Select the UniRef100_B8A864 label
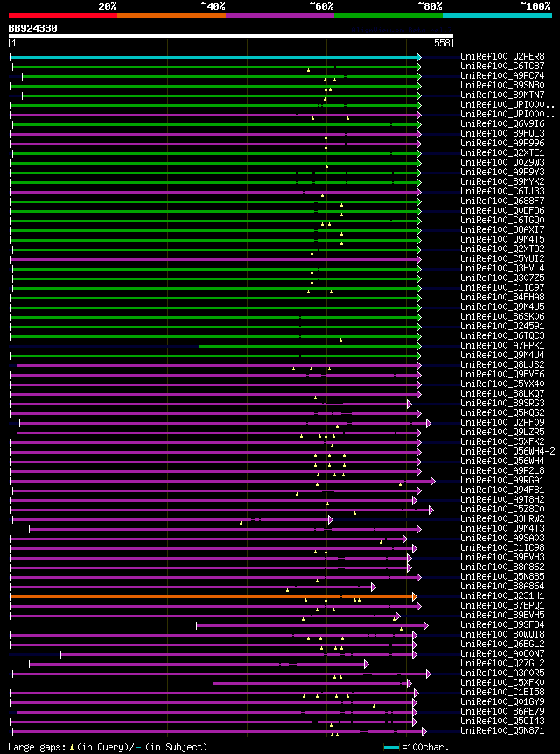Screen dimensions: 560x754 tap(502, 586)
